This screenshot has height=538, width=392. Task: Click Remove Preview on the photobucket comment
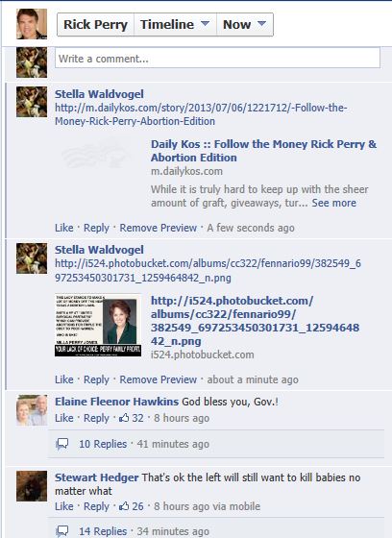click(158, 379)
